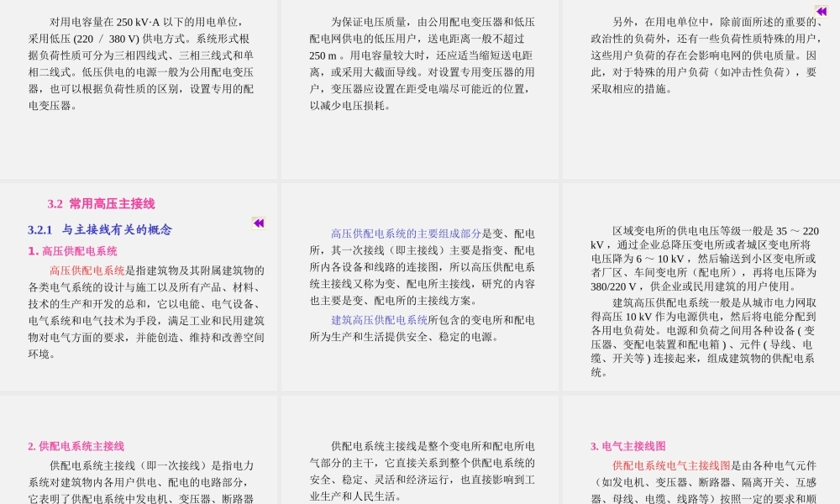Screen dimensions: 840x504
Task: Open the link 高压供配电系统 in red text
Action: point(87,270)
